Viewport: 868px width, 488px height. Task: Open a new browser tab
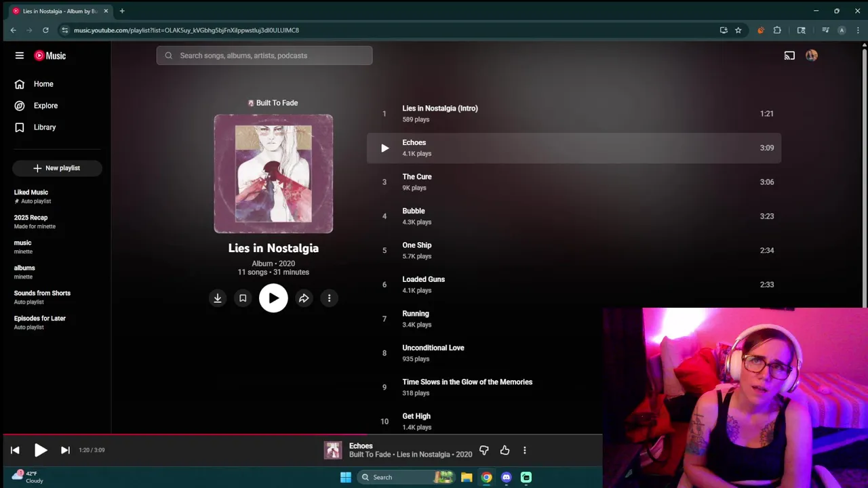pyautogui.click(x=122, y=11)
